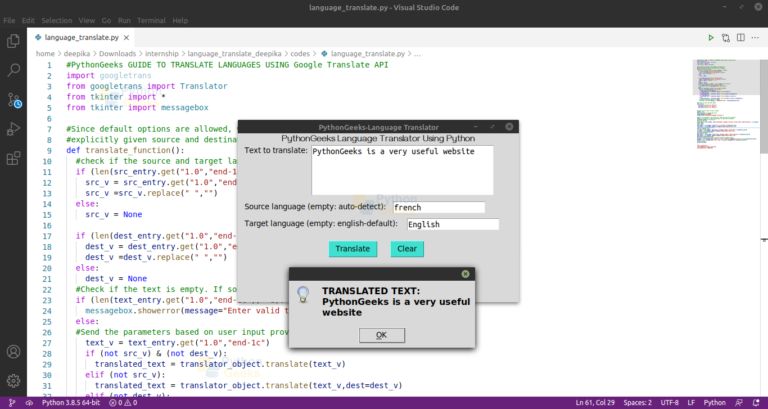Click the Source language field containing french
Image resolution: width=768 pixels, height=409 pixels.
[438, 207]
